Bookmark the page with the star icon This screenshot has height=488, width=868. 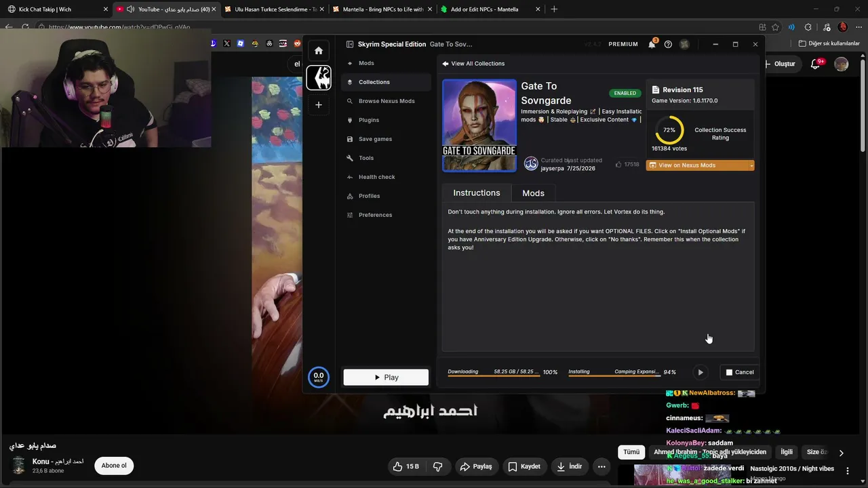coord(775,27)
